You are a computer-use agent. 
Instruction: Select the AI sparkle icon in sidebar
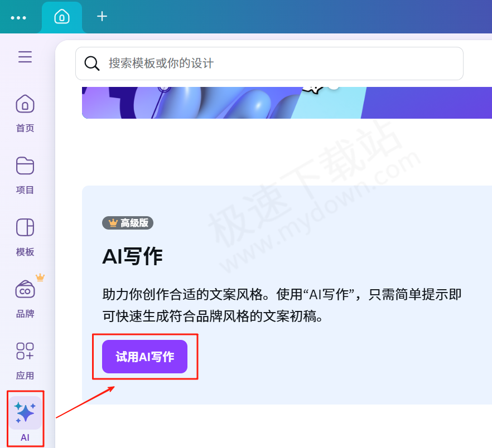pyautogui.click(x=25, y=412)
